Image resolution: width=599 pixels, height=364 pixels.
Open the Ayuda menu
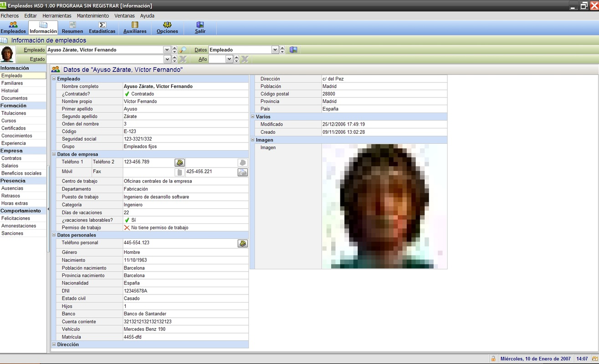(x=147, y=15)
